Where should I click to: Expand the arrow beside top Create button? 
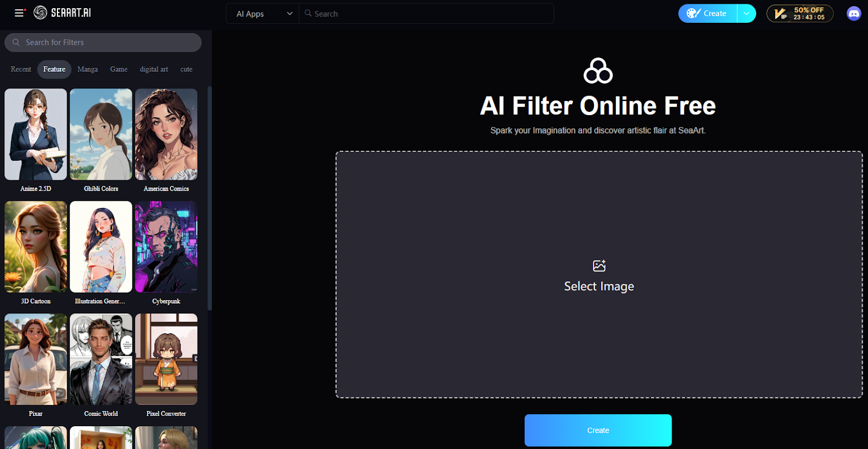point(746,14)
